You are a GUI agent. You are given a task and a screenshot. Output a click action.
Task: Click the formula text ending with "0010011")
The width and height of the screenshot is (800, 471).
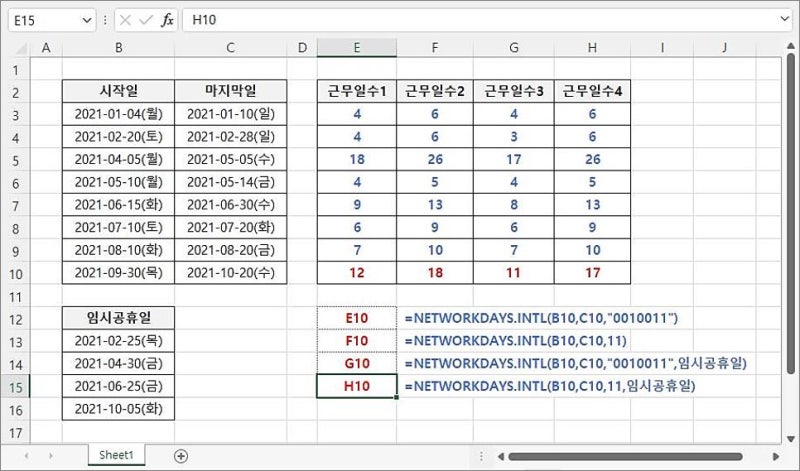pos(541,318)
